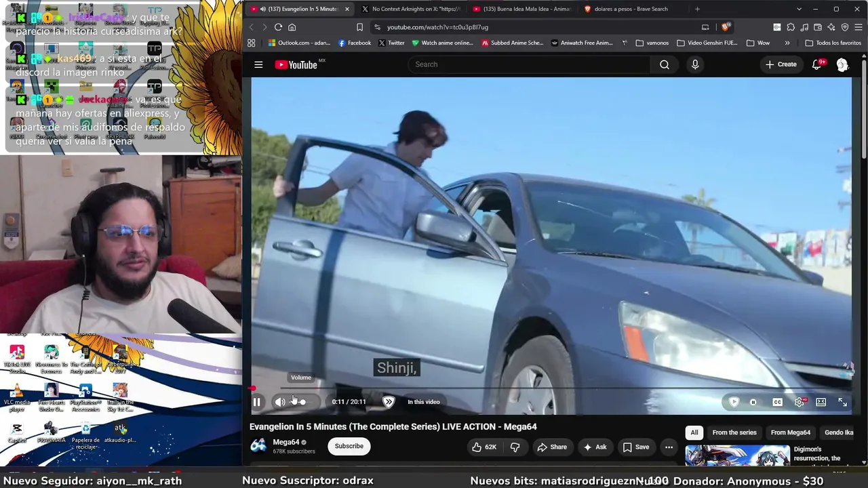The image size is (868, 488).
Task: Open the 'Watch anime online' bookmark
Action: pyautogui.click(x=442, y=43)
